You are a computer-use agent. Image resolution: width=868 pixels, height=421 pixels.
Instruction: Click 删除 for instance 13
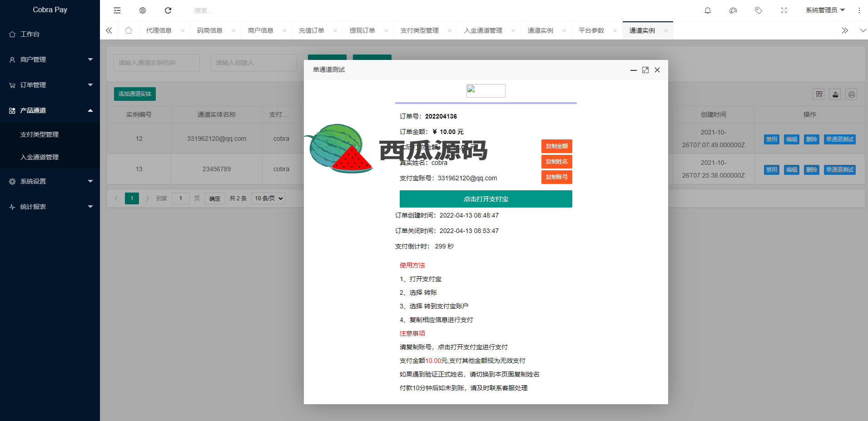click(812, 170)
